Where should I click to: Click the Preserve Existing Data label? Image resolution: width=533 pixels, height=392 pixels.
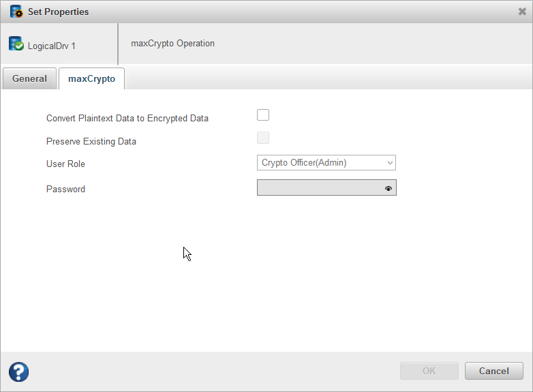[x=91, y=142]
